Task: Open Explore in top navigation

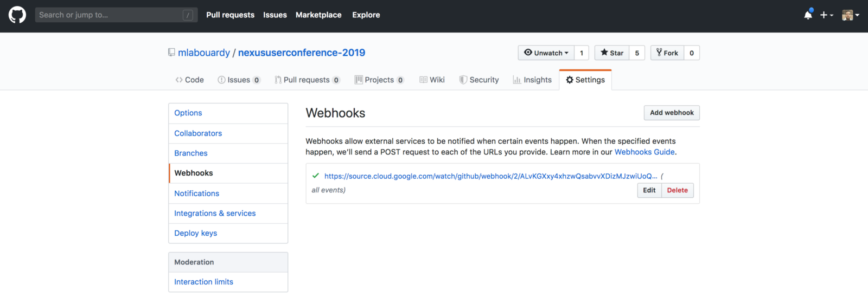Action: pos(366,15)
